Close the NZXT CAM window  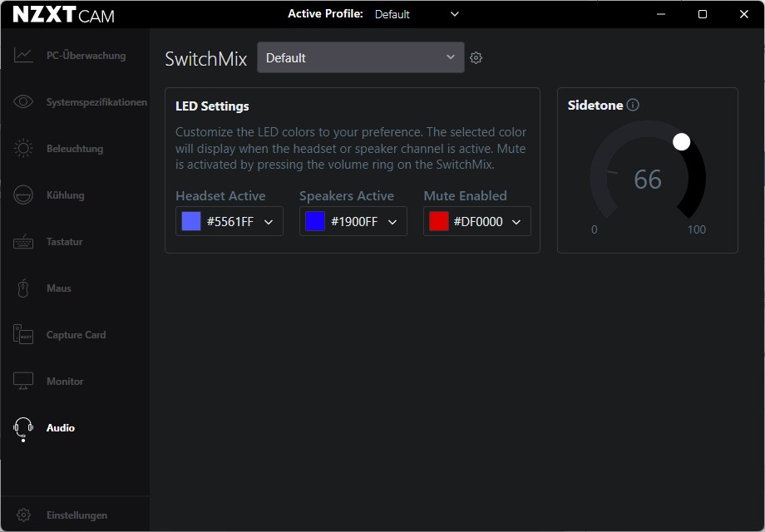point(744,14)
